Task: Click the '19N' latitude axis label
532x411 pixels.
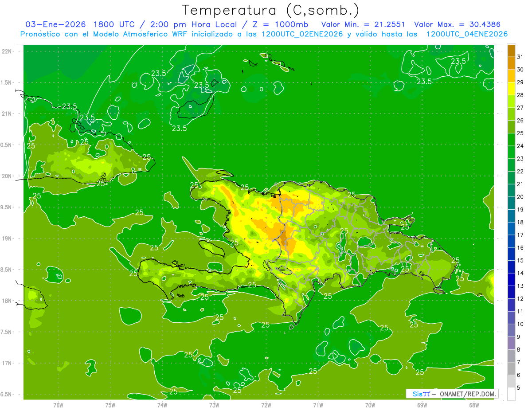Action: [8, 239]
